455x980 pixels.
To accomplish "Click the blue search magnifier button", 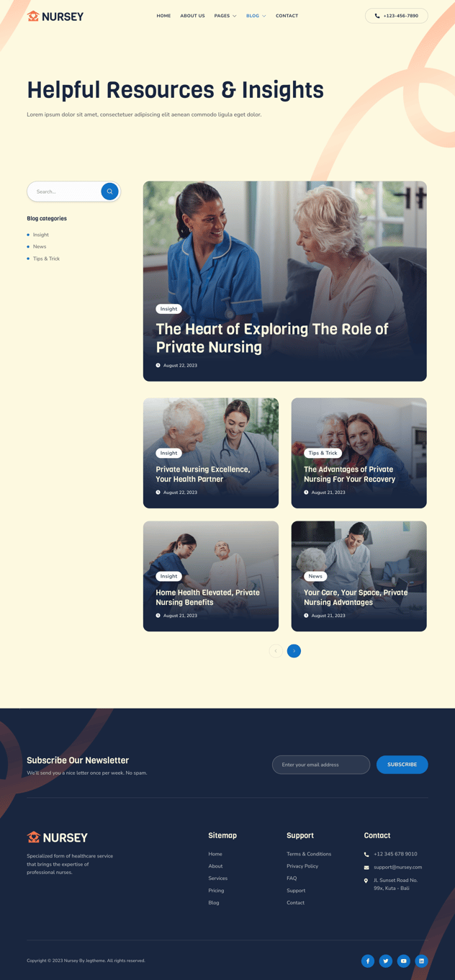I will point(109,192).
